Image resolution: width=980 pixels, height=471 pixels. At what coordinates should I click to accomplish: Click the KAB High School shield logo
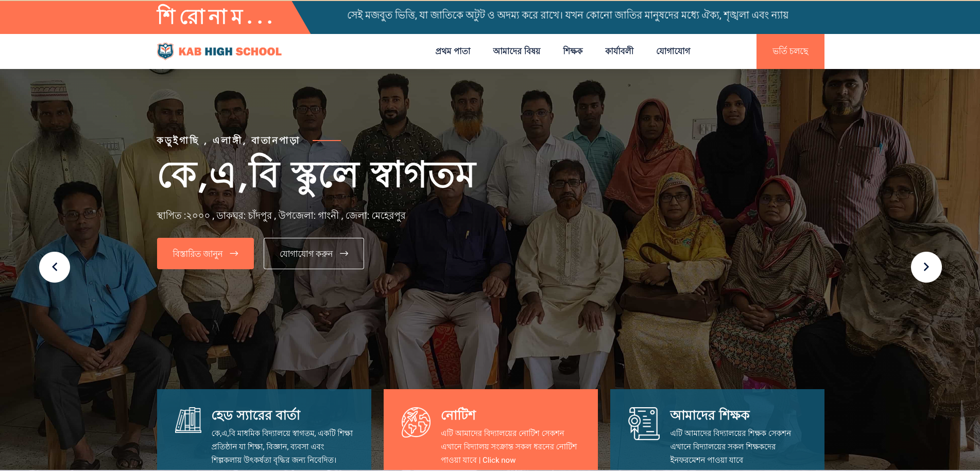pyautogui.click(x=165, y=51)
